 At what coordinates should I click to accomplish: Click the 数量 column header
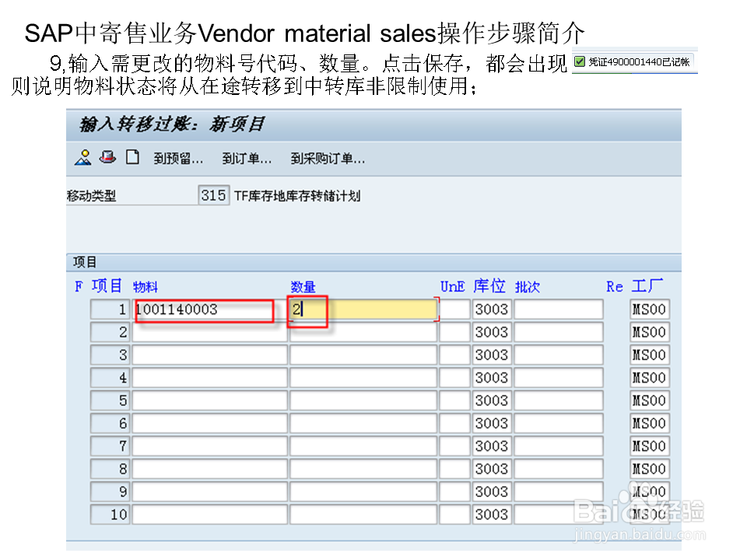click(303, 286)
